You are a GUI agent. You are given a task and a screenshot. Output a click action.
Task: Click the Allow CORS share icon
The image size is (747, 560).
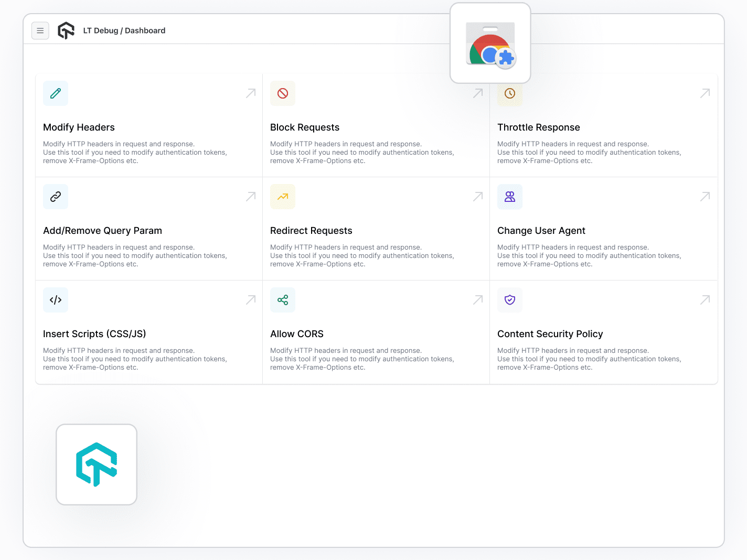283,299
